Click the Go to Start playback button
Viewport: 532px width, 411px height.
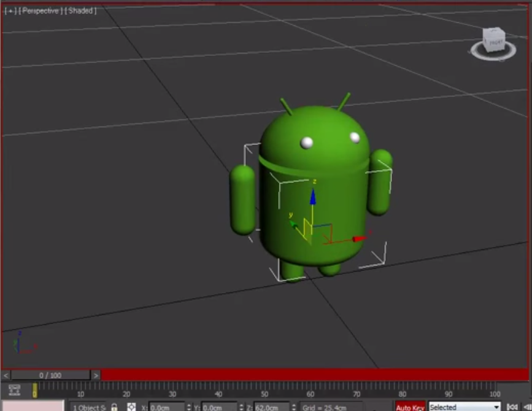coord(512,407)
